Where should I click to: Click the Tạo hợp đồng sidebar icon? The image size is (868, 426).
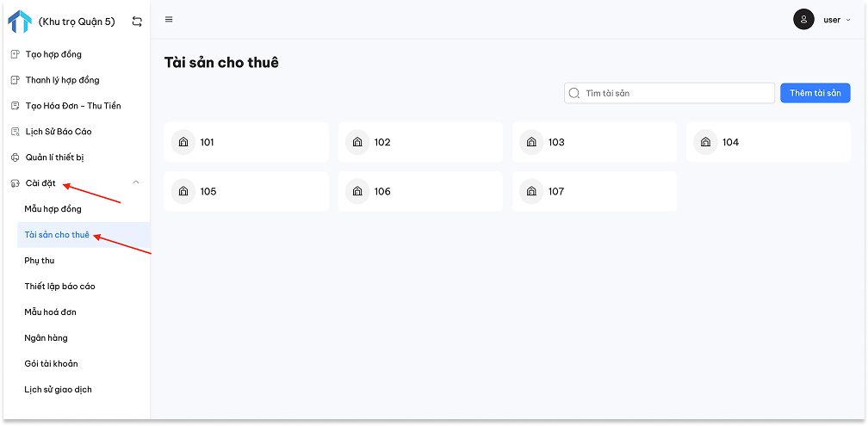pos(15,54)
